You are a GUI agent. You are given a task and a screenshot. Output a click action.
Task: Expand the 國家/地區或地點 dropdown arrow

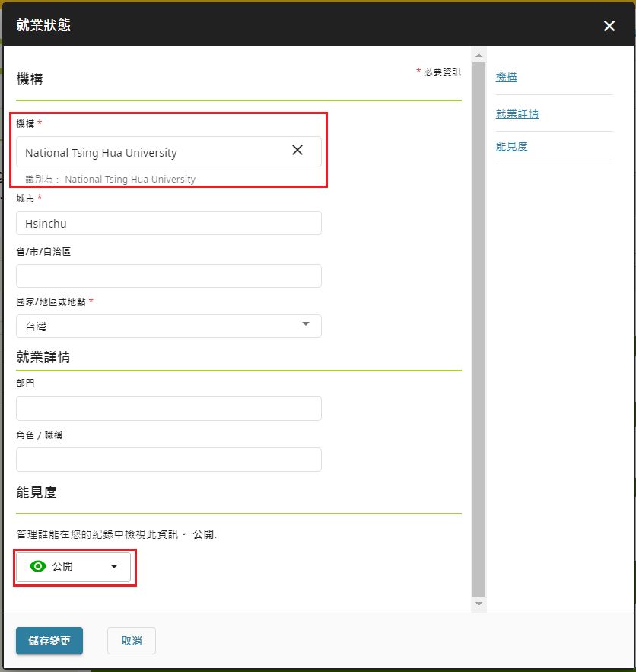[x=306, y=324]
